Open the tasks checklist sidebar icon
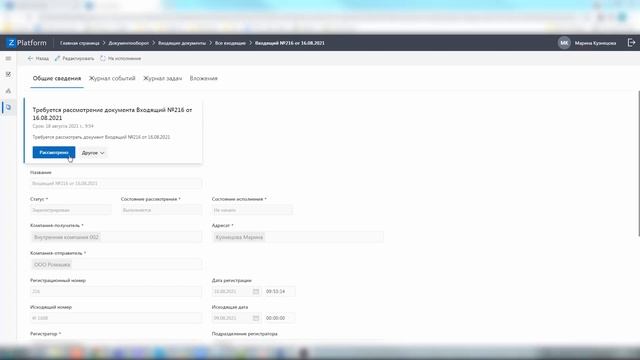This screenshot has width=640, height=360. click(x=8, y=74)
